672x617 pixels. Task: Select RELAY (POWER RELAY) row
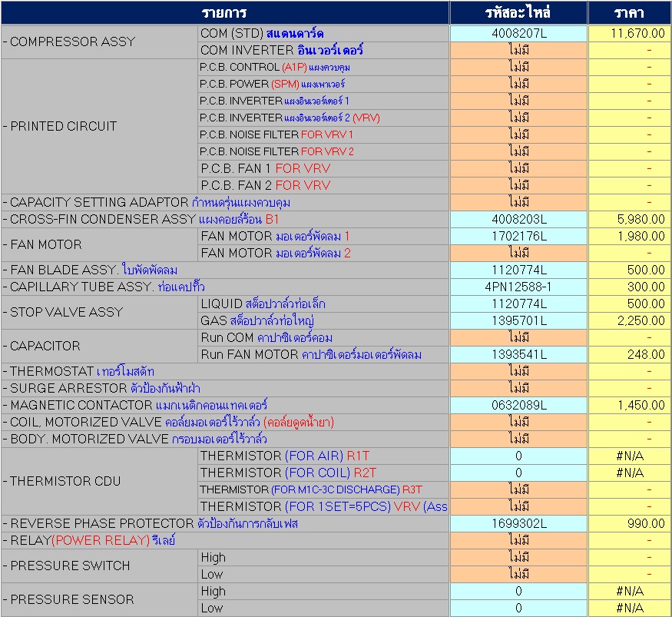225,540
